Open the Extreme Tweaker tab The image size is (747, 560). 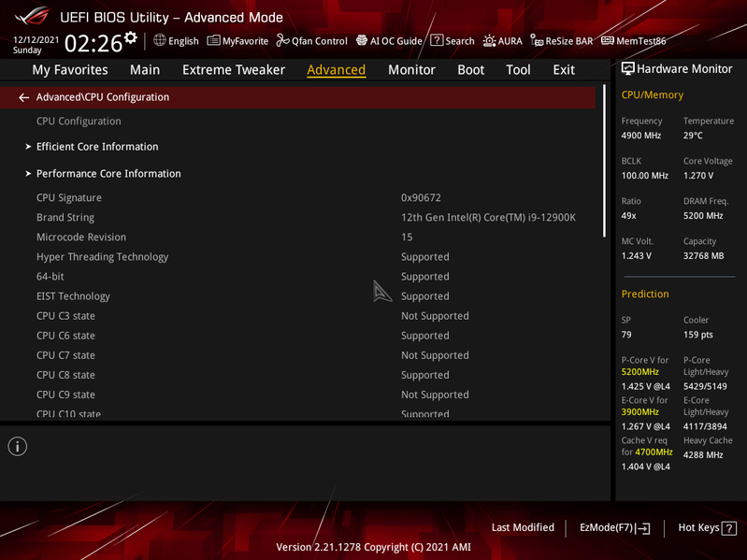pos(234,70)
